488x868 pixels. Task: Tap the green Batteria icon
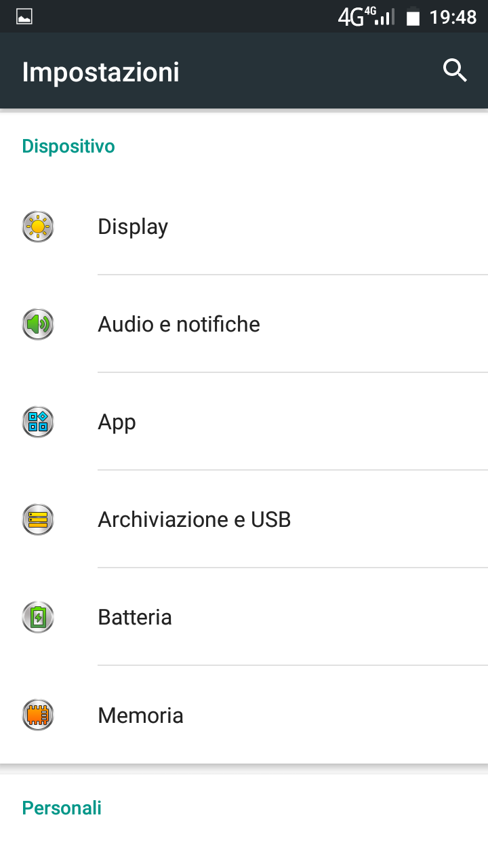click(x=38, y=617)
